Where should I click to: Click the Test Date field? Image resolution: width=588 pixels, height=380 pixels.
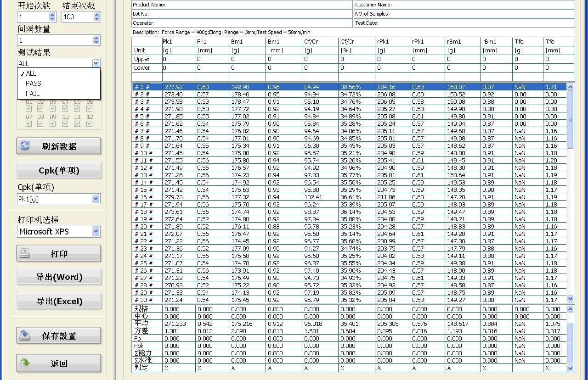click(x=464, y=23)
